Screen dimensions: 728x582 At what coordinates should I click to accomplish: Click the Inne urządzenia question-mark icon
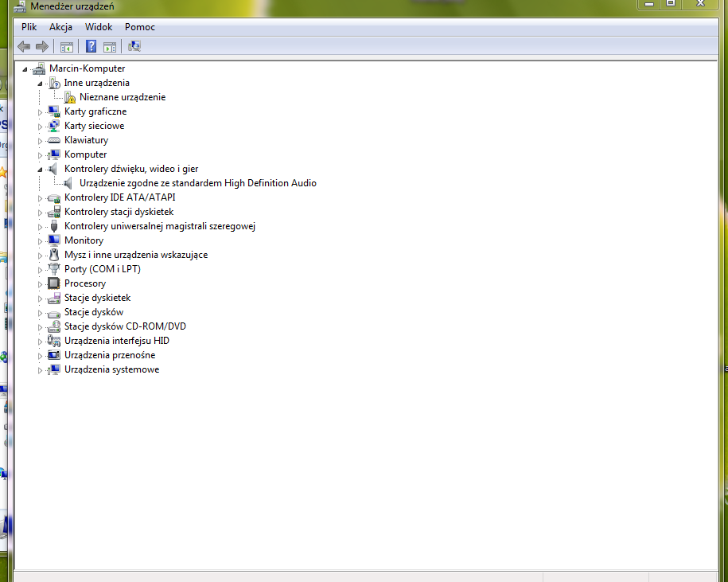54,83
